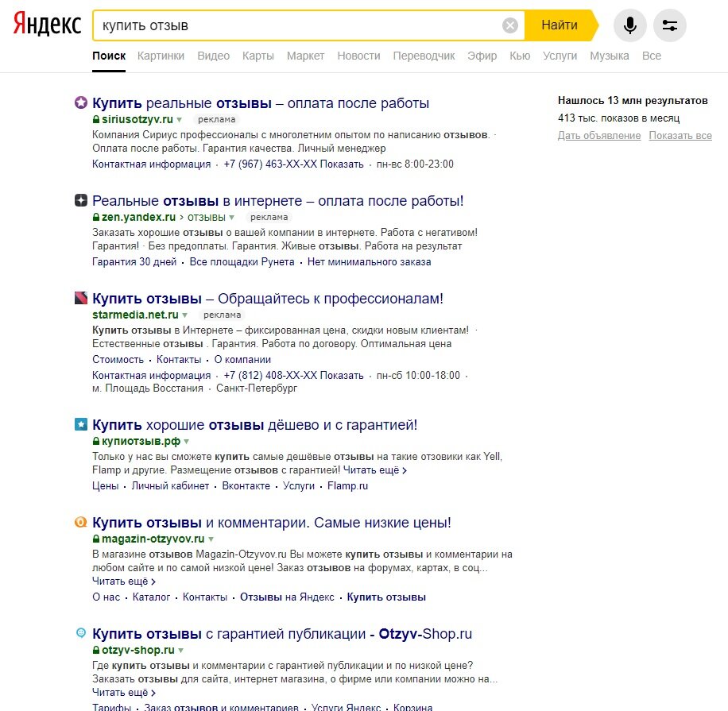Open the Маркет tab
The height and width of the screenshot is (711, 728).
pyautogui.click(x=305, y=56)
